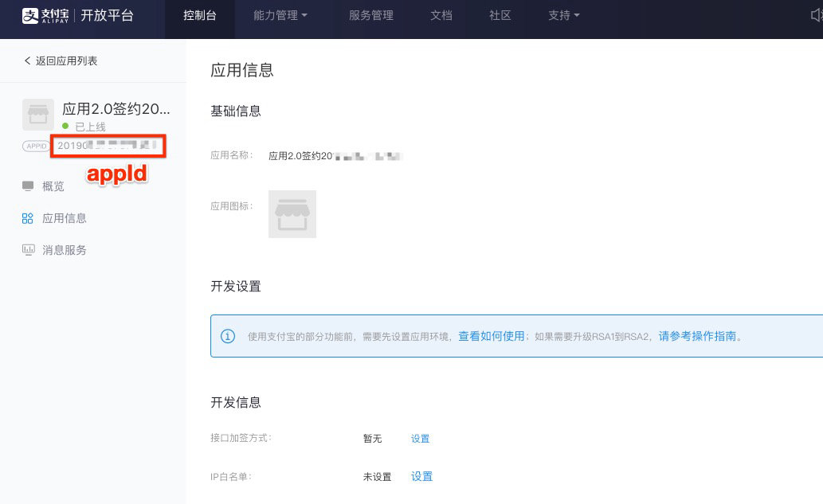The image size is (823, 504).
Task: Click the 消息服务 chart icon in sidebar
Action: (28, 250)
